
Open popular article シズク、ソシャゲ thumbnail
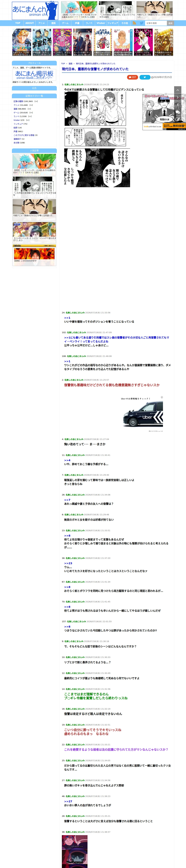[34, 232]
